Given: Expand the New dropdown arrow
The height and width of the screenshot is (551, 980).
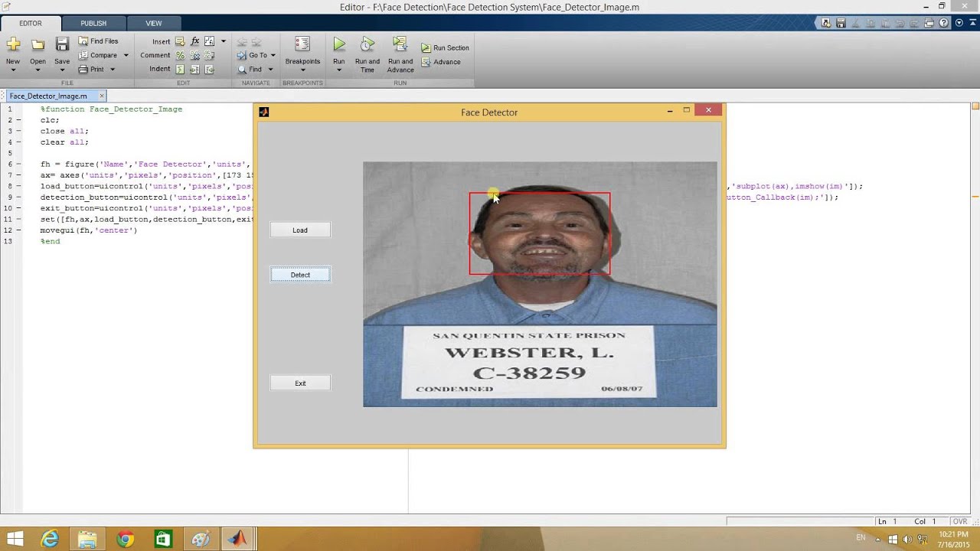Looking at the screenshot, I should pyautogui.click(x=13, y=70).
